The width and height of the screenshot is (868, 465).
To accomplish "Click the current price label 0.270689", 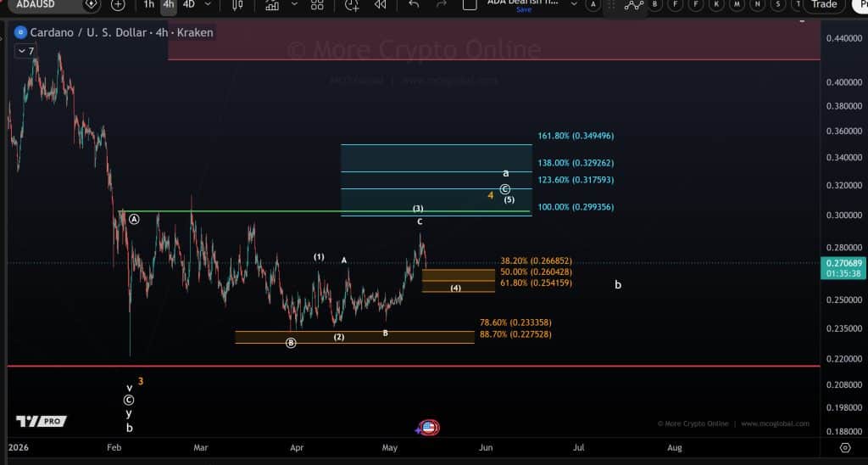I will click(843, 263).
